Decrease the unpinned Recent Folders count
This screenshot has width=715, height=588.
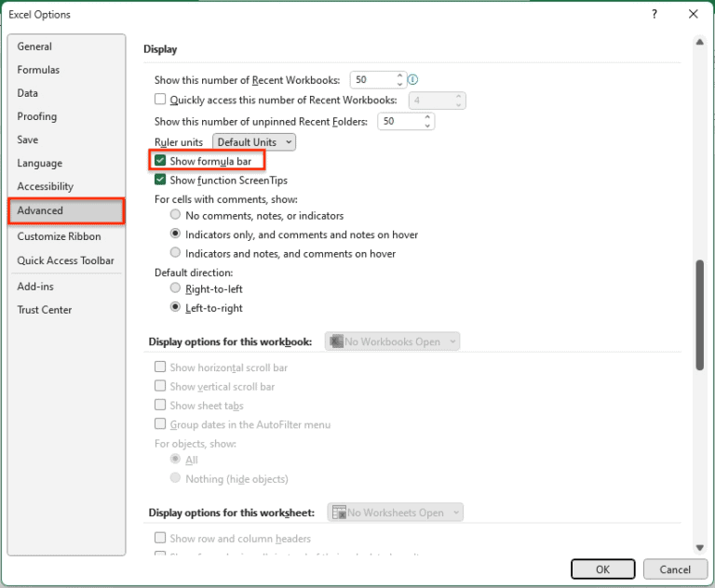427,126
